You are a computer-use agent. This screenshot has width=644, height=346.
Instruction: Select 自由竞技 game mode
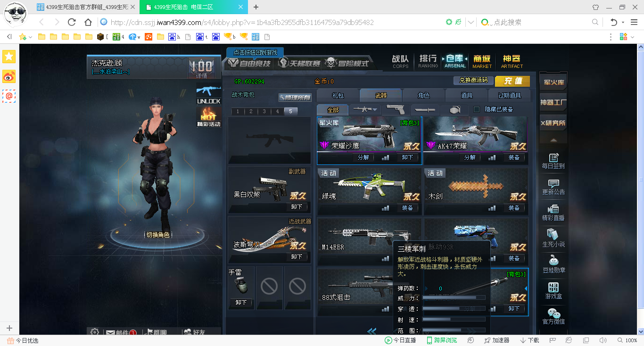pyautogui.click(x=250, y=63)
